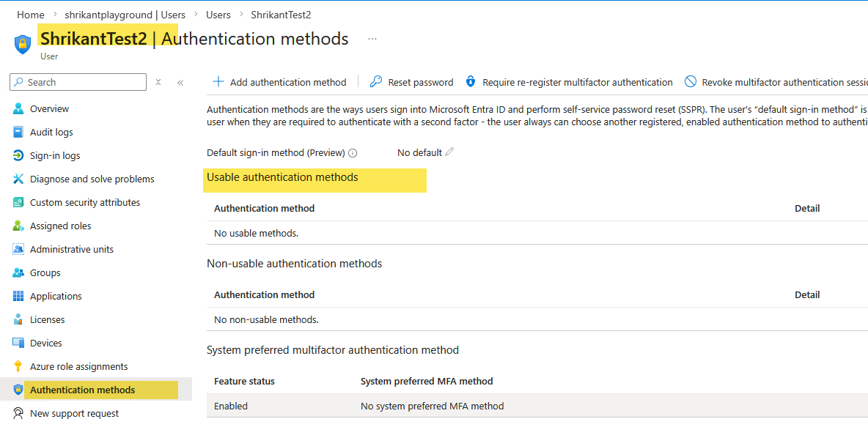The height and width of the screenshot is (427, 868).
Task: Open ShrikantTest2 breadcrumb link
Action: [281, 15]
